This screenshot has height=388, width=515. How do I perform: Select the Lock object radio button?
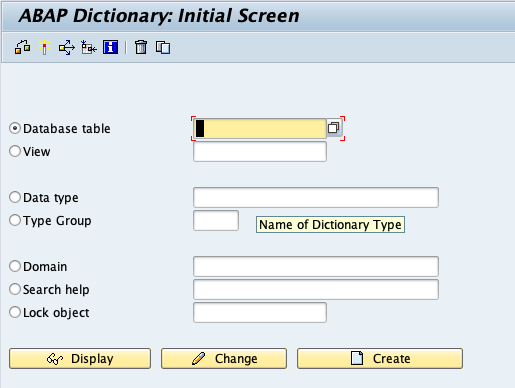[15, 312]
